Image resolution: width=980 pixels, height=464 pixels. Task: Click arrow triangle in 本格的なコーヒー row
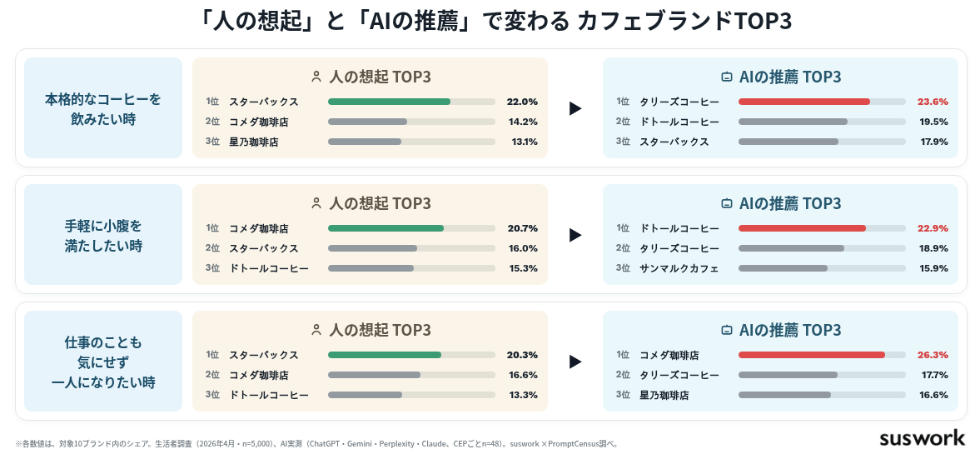coord(575,109)
